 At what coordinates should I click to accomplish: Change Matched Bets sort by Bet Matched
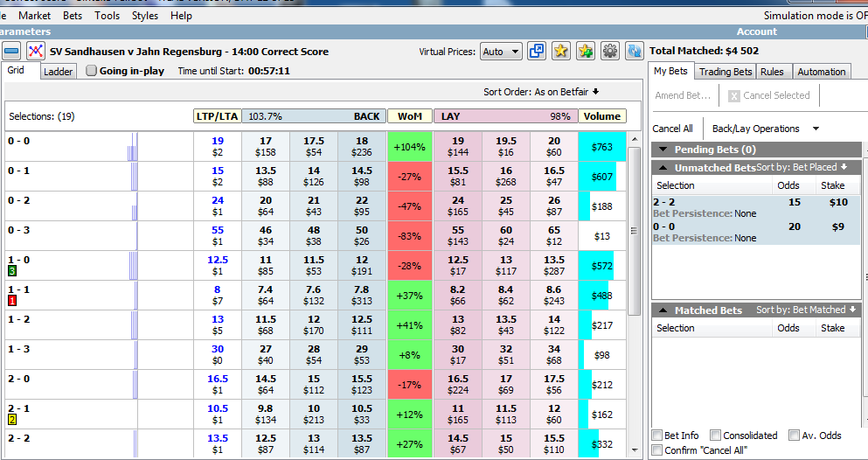click(806, 310)
